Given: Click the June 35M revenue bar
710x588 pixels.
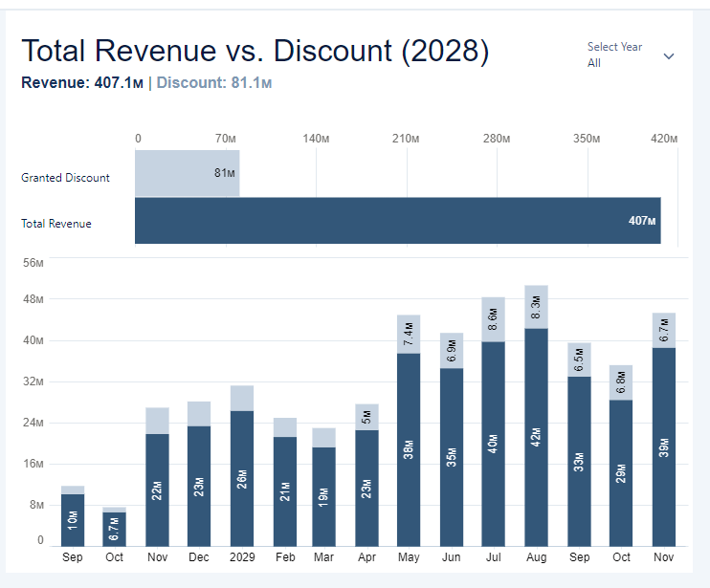Looking at the screenshot, I should click(451, 455).
